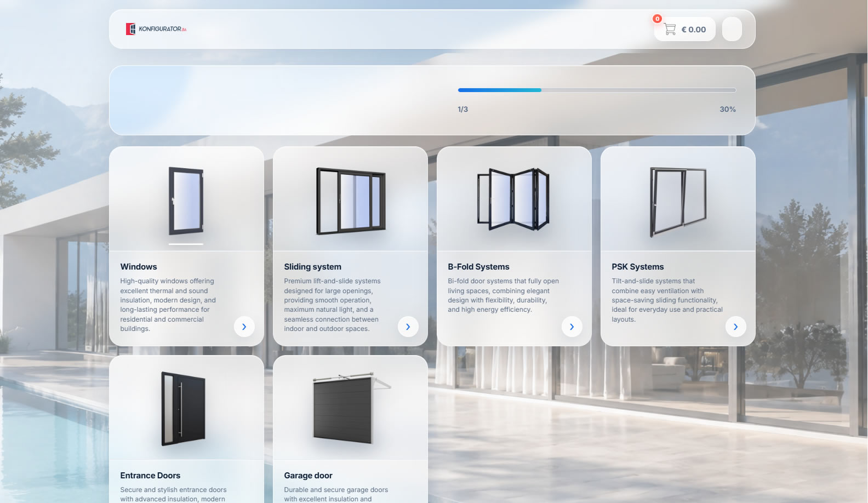
Task: Click the configuration progress bar
Action: click(x=597, y=90)
